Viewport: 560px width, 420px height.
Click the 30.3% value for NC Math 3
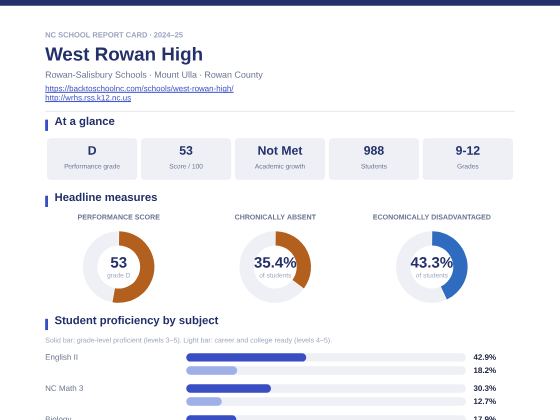(484, 388)
